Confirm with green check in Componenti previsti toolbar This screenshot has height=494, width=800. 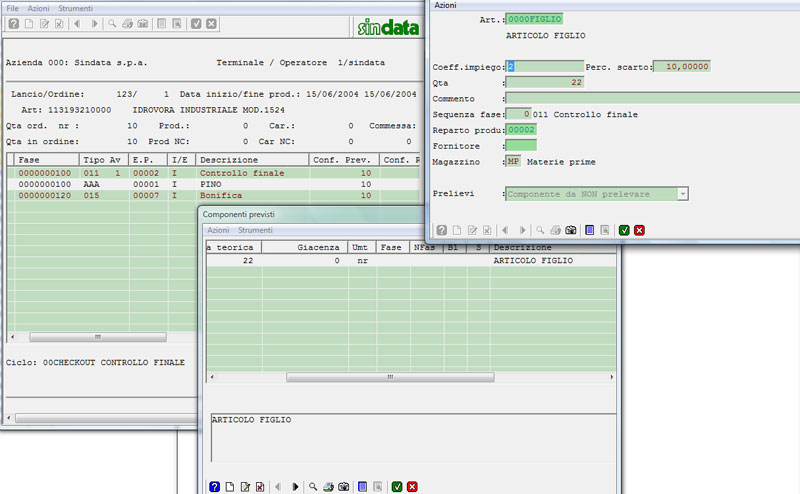pos(397,486)
